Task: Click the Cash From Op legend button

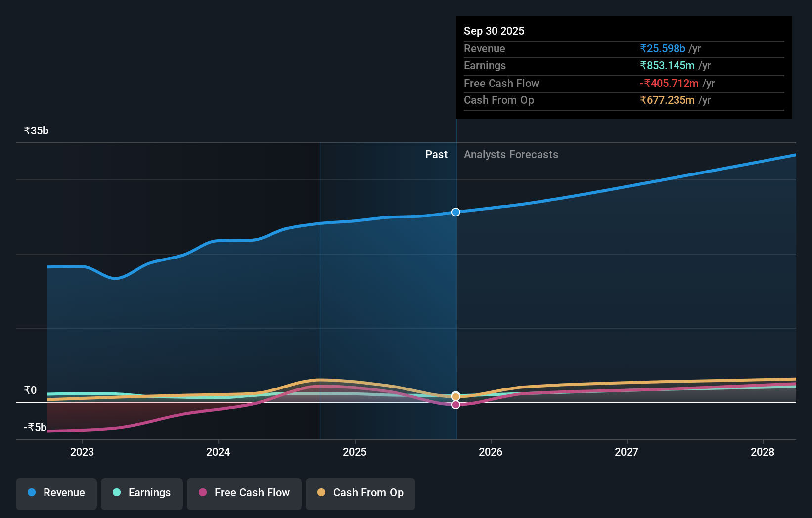Action: click(360, 493)
